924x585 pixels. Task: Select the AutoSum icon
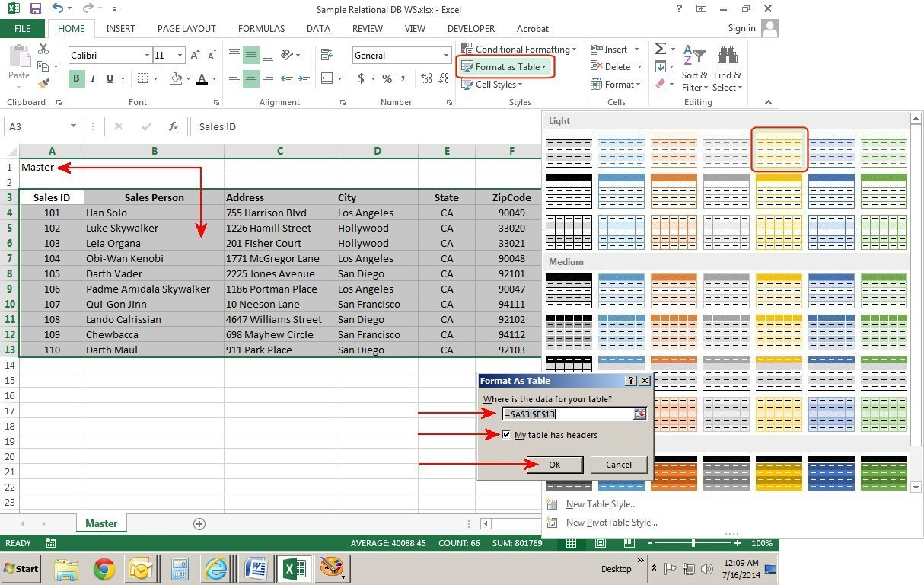click(x=659, y=48)
